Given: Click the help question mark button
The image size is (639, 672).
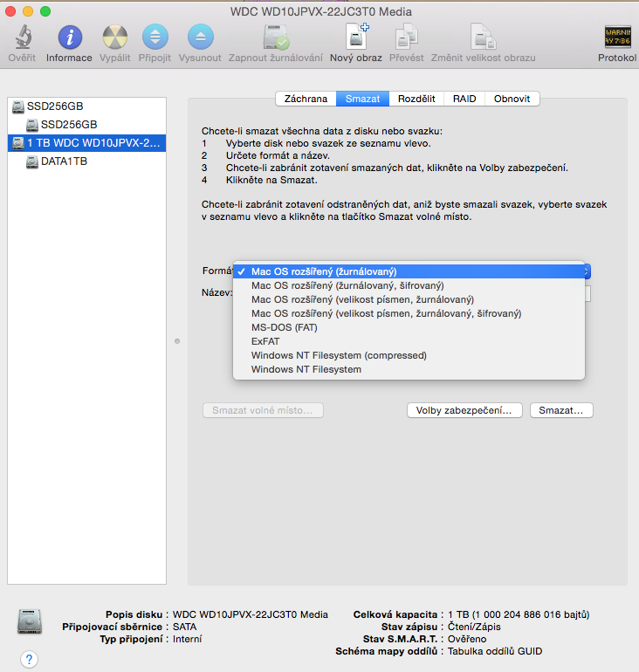Looking at the screenshot, I should 29,659.
